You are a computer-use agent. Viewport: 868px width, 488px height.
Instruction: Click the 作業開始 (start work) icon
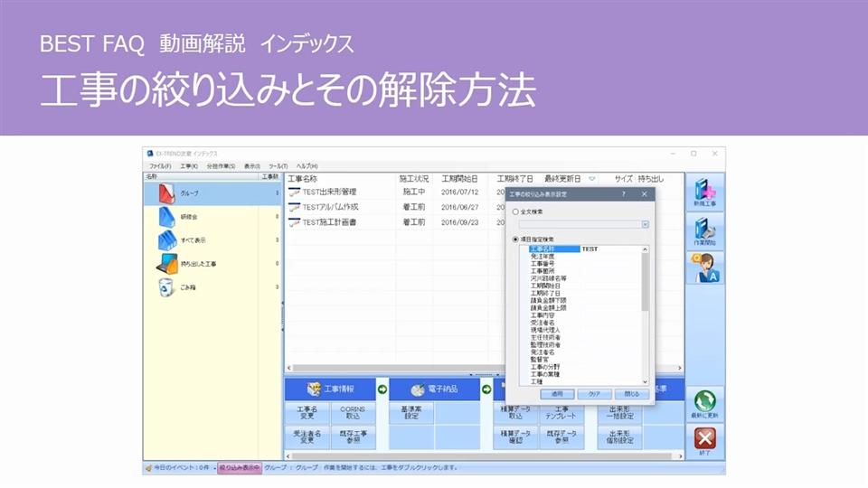704,231
